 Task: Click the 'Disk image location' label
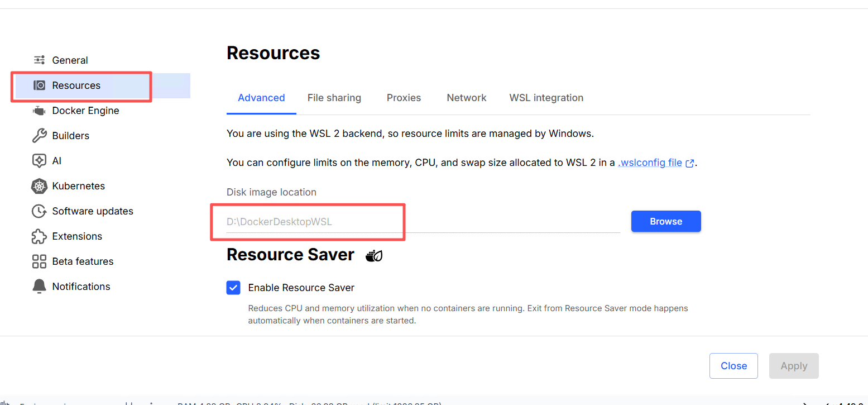[271, 192]
